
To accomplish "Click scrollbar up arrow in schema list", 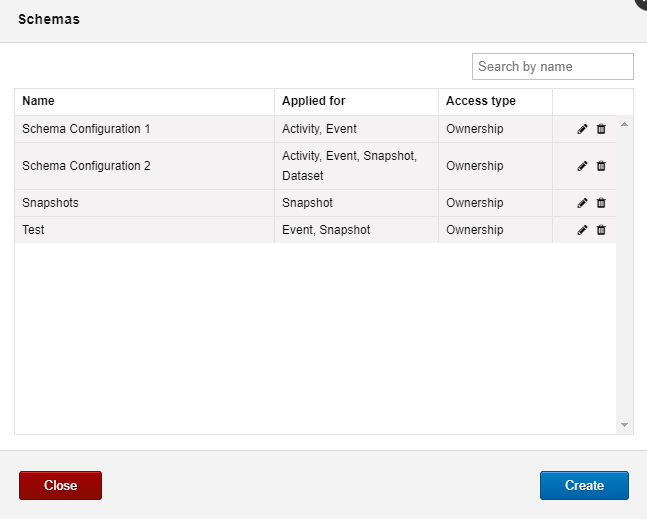I will tap(624, 124).
